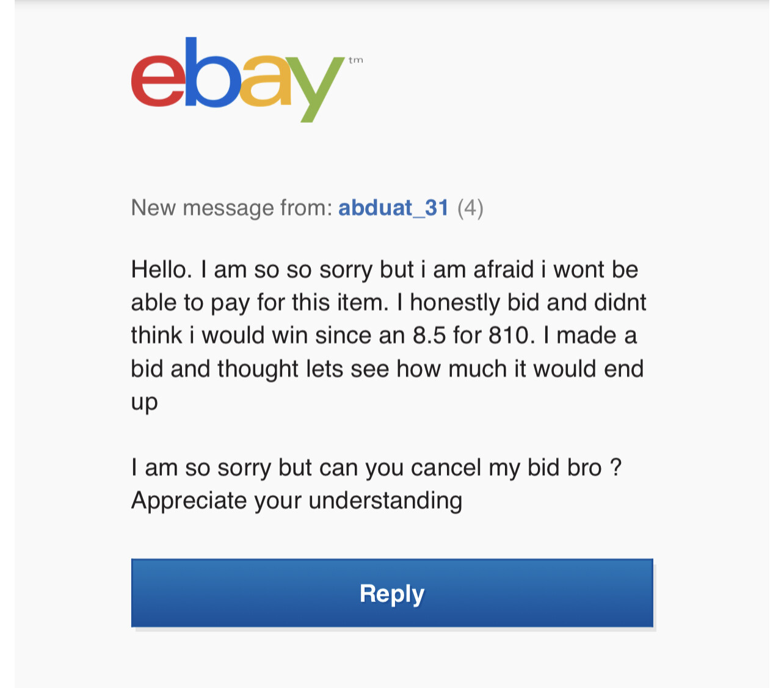Click "able to pay for this item" text

[259, 302]
